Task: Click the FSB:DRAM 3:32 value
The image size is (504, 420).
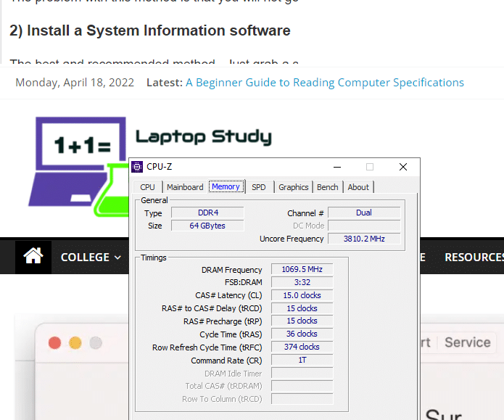Action: [x=302, y=282]
